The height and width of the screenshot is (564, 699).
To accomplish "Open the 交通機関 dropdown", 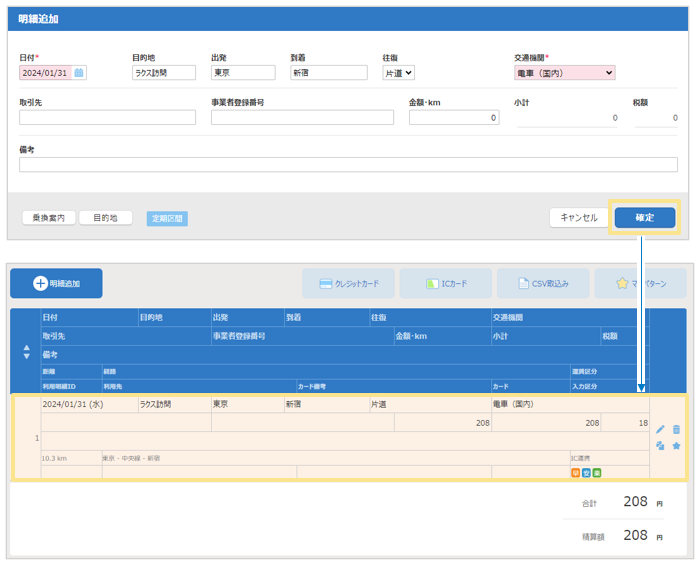I will coord(564,73).
